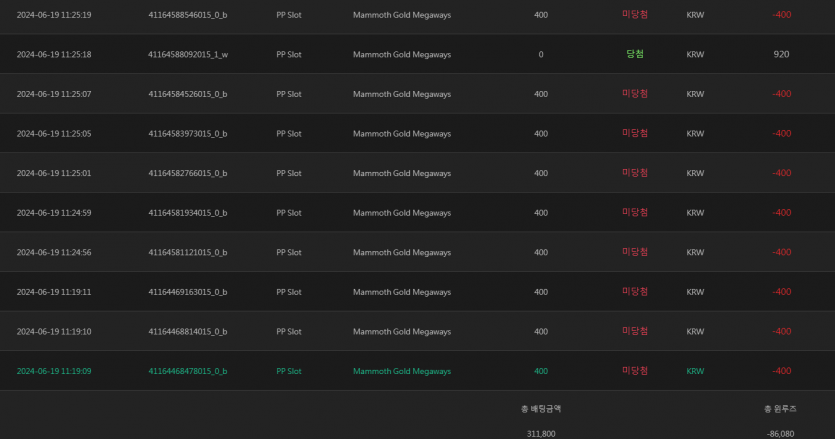Click Mammoth Gold Megaways in the 11:25:01 row
This screenshot has width=835, height=439.
[x=402, y=173]
